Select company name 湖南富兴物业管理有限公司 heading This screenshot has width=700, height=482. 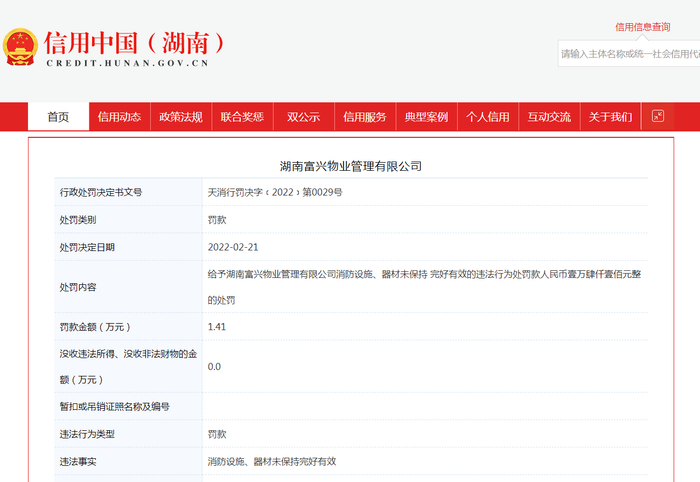[x=351, y=166]
